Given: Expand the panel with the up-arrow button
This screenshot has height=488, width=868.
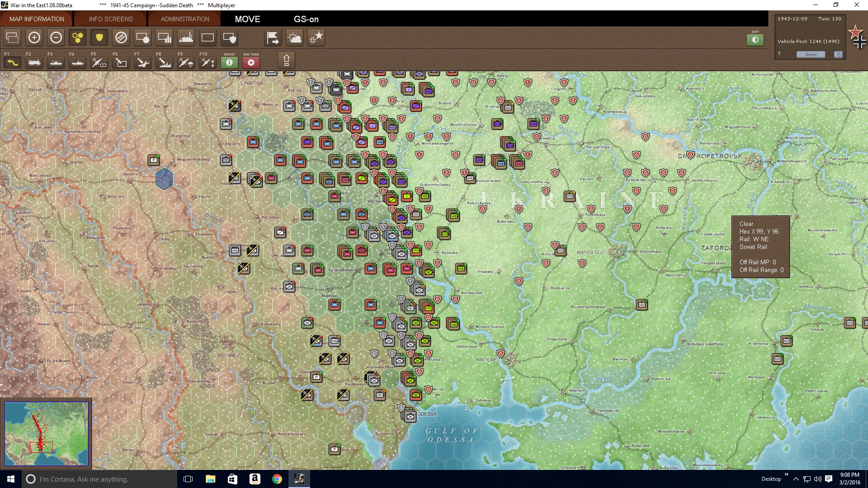Looking at the screenshot, I should click(287, 60).
